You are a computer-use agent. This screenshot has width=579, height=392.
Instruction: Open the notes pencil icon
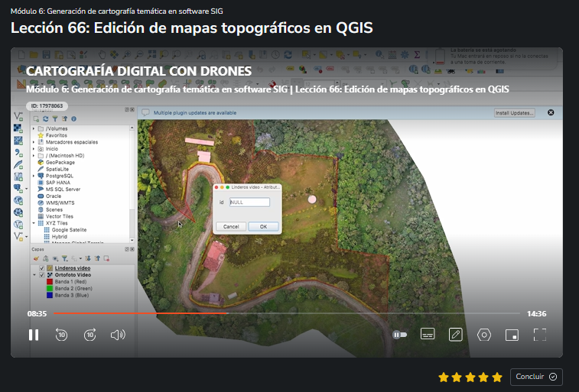coord(456,335)
